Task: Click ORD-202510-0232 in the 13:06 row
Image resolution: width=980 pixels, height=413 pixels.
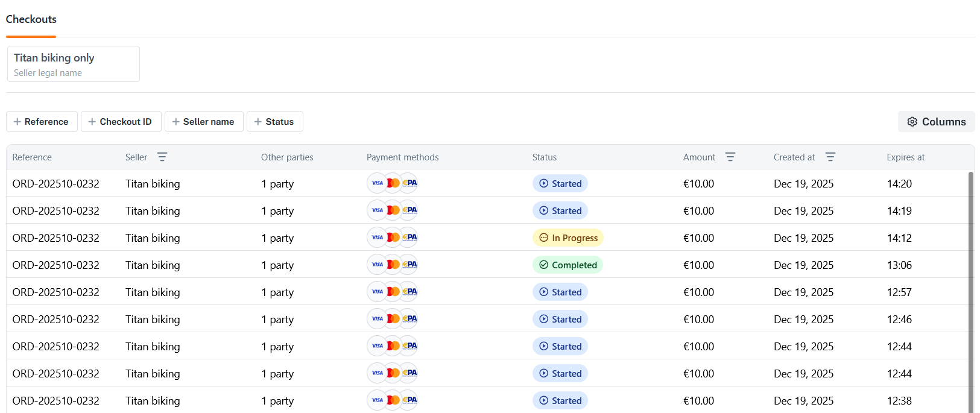Action: click(x=55, y=265)
